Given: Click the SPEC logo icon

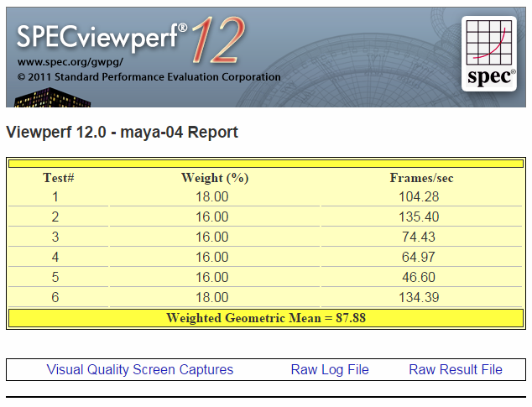Looking at the screenshot, I should click(x=489, y=54).
